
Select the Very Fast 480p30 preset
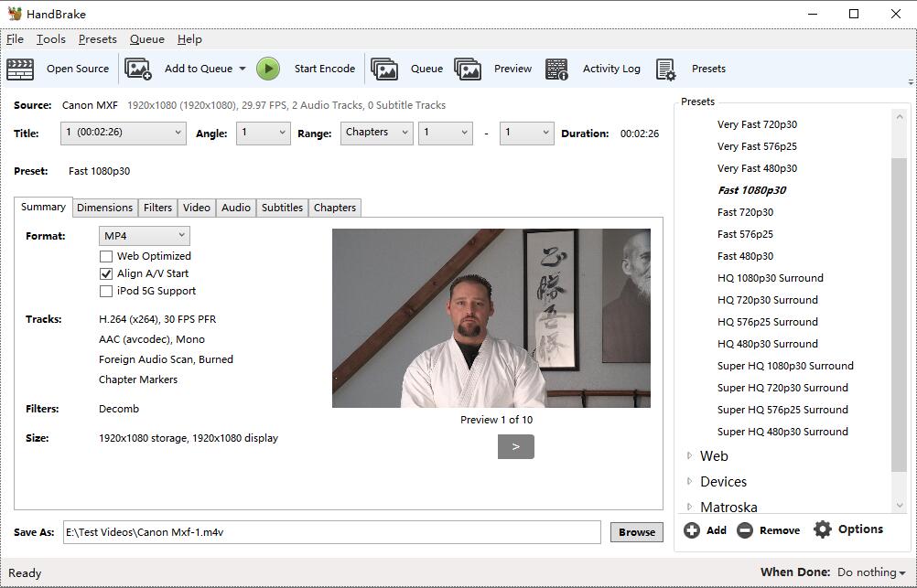click(x=757, y=168)
